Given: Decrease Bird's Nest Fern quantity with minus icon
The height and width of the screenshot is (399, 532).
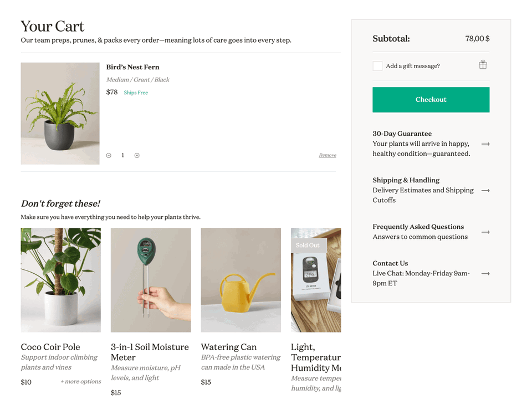Looking at the screenshot, I should click(x=109, y=155).
